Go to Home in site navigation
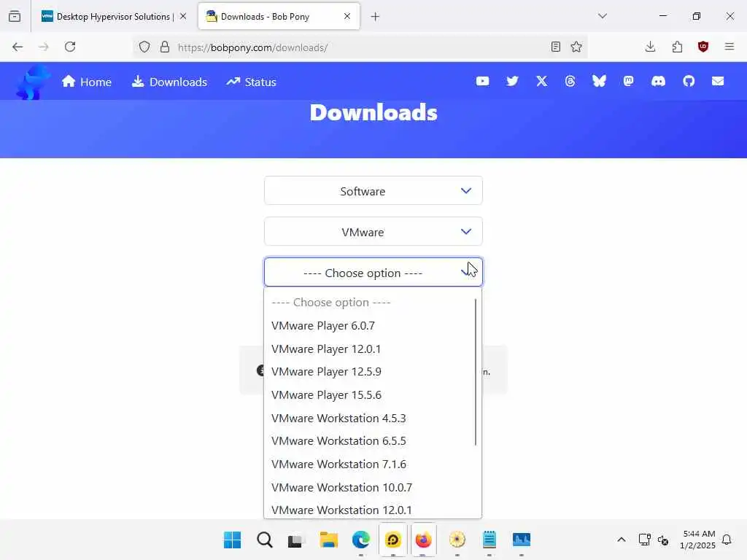 click(87, 82)
